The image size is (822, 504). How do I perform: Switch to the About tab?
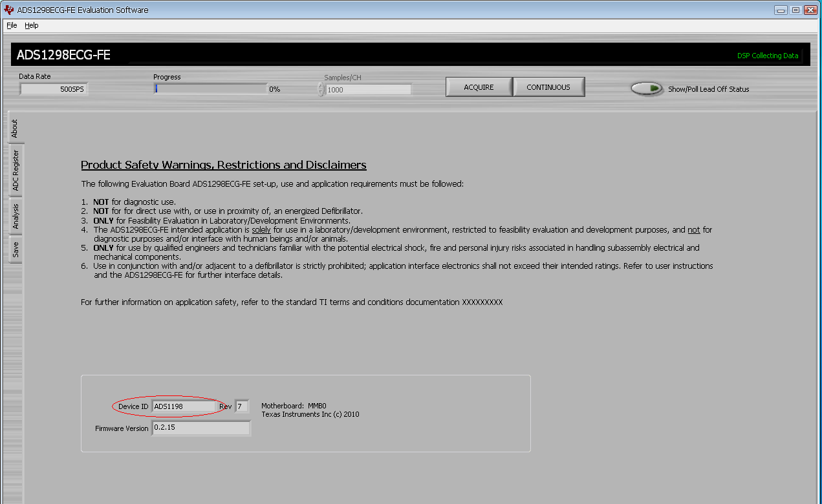pos(15,129)
